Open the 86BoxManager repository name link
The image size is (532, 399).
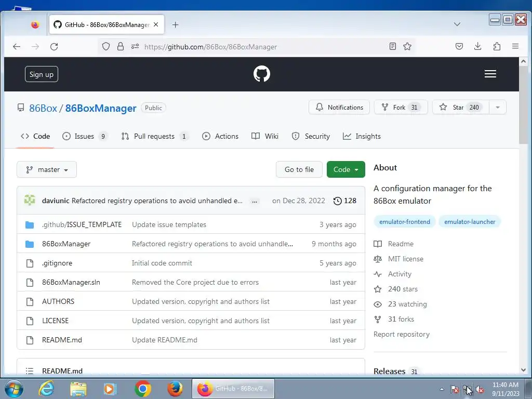(x=101, y=108)
